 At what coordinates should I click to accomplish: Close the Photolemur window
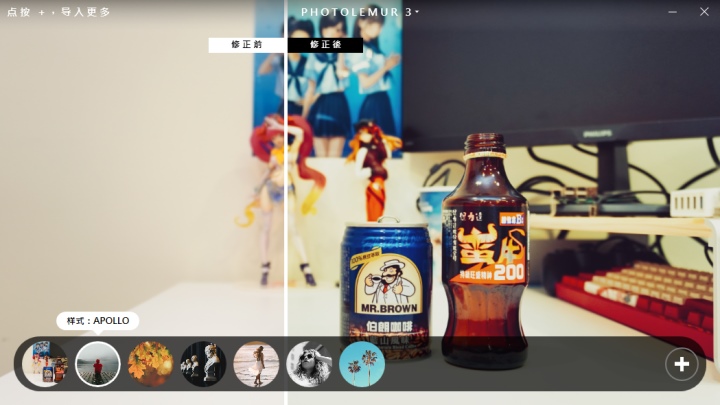click(x=704, y=12)
